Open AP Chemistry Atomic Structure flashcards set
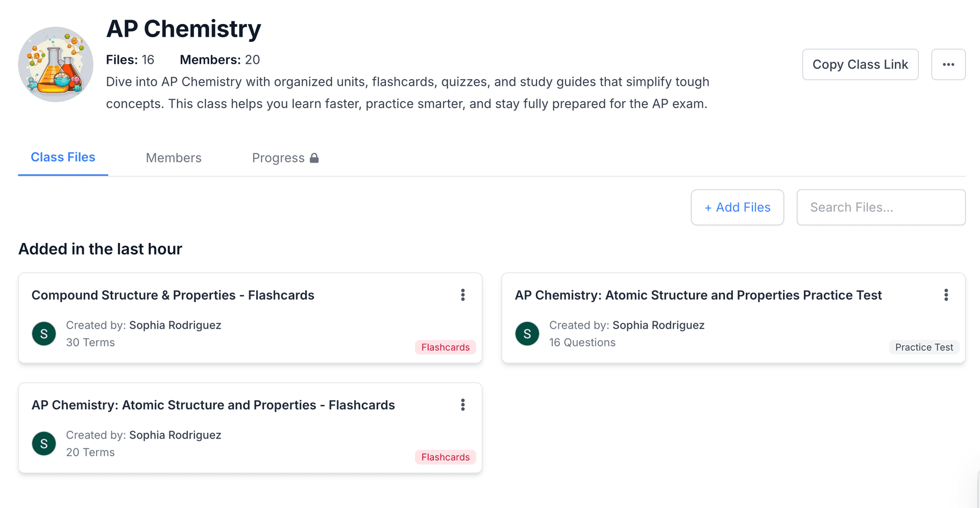This screenshot has width=980, height=508. click(x=213, y=405)
